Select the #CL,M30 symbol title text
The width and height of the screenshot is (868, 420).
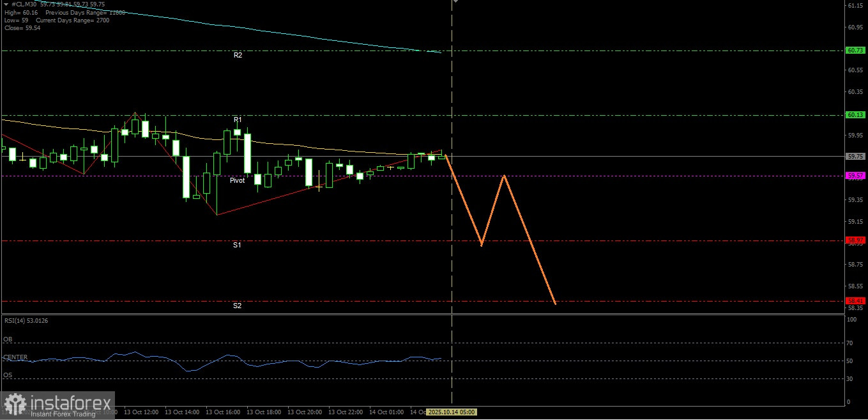pos(26,4)
